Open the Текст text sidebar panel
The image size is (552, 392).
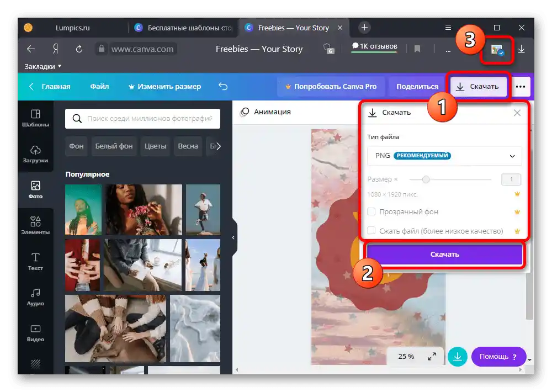(35, 261)
